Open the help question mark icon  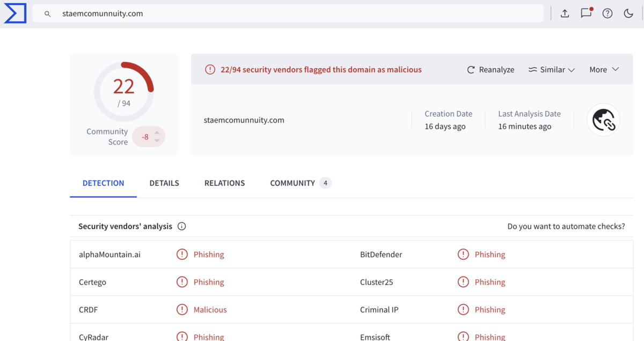click(608, 14)
